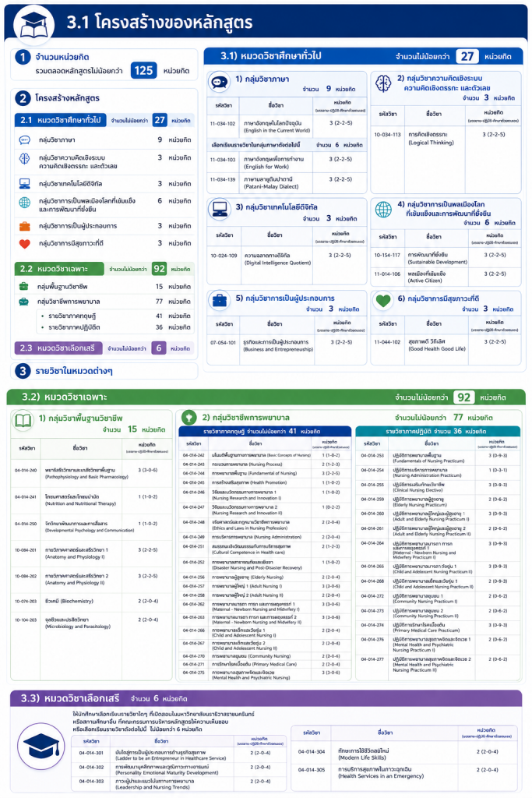
Task: Click the open book icon in section 3.2
Action: [x=23, y=420]
